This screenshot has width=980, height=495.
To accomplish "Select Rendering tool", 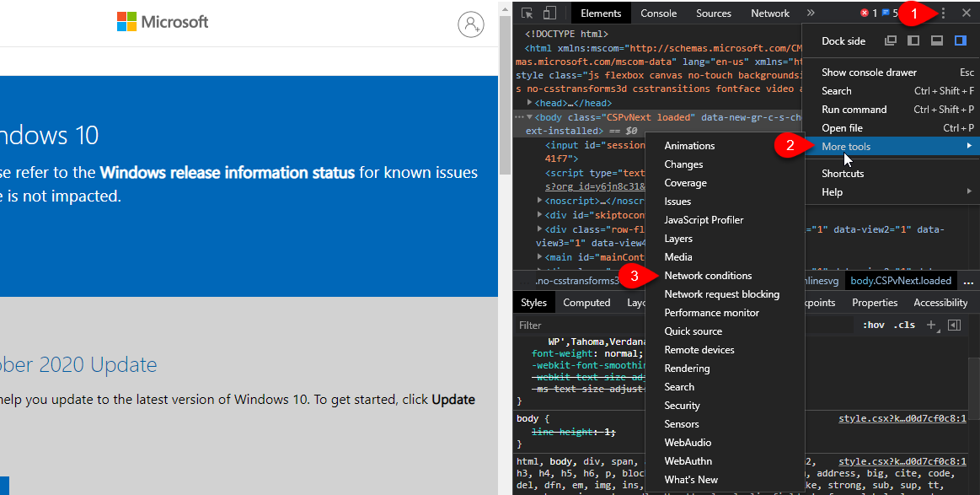I will point(725,369).
